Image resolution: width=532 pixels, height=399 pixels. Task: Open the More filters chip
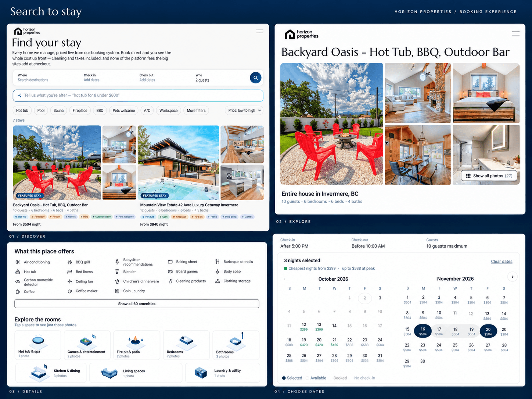[196, 111]
